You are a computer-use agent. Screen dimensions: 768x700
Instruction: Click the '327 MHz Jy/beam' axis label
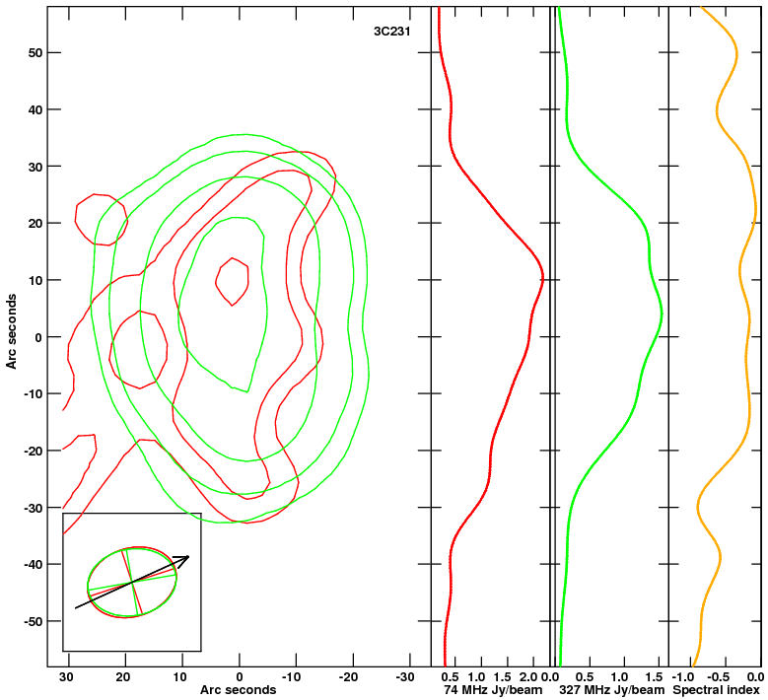pyautogui.click(x=612, y=690)
